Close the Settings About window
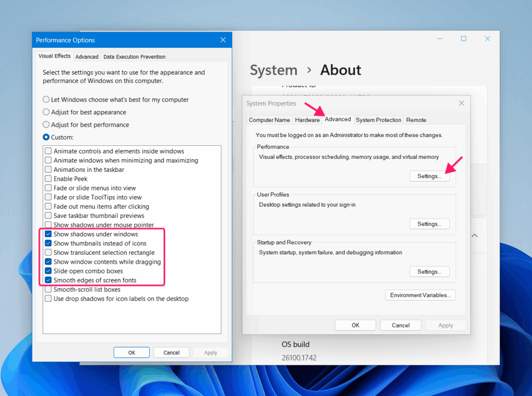 (x=487, y=38)
